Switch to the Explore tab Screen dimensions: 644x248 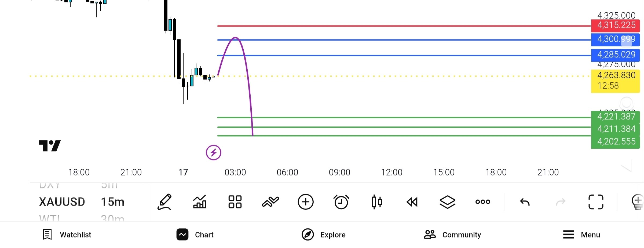tap(323, 235)
